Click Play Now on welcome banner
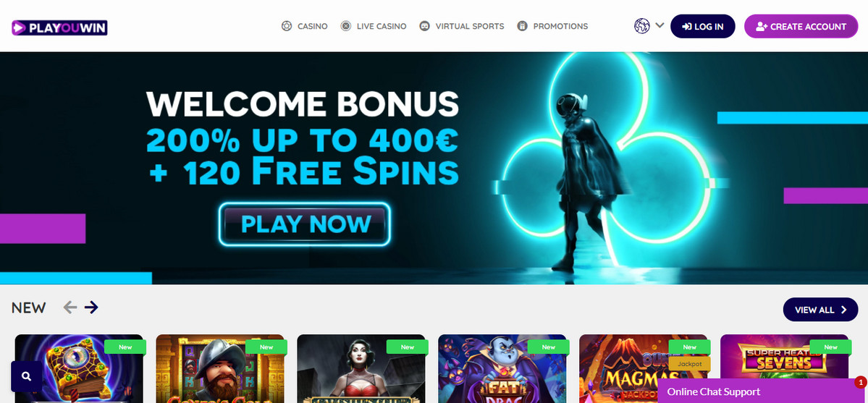Screen dimensions: 868x403 (x=305, y=224)
